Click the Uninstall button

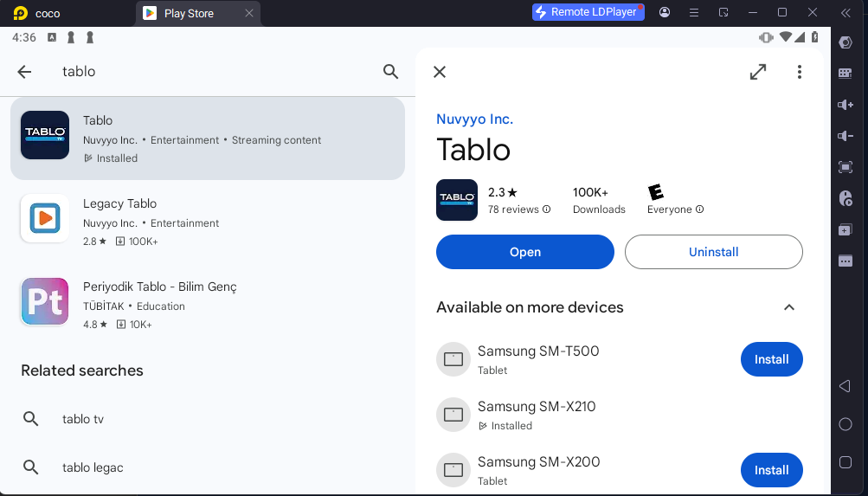[x=713, y=252]
